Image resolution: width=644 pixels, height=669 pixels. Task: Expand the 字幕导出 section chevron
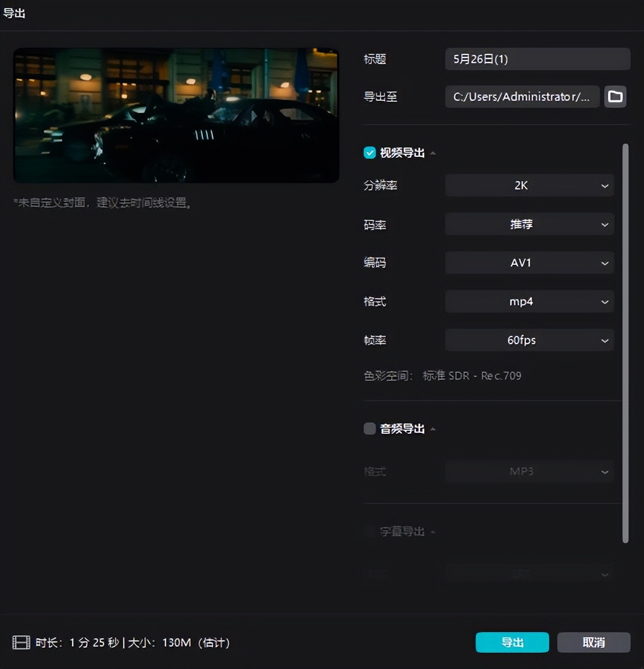[x=433, y=532]
